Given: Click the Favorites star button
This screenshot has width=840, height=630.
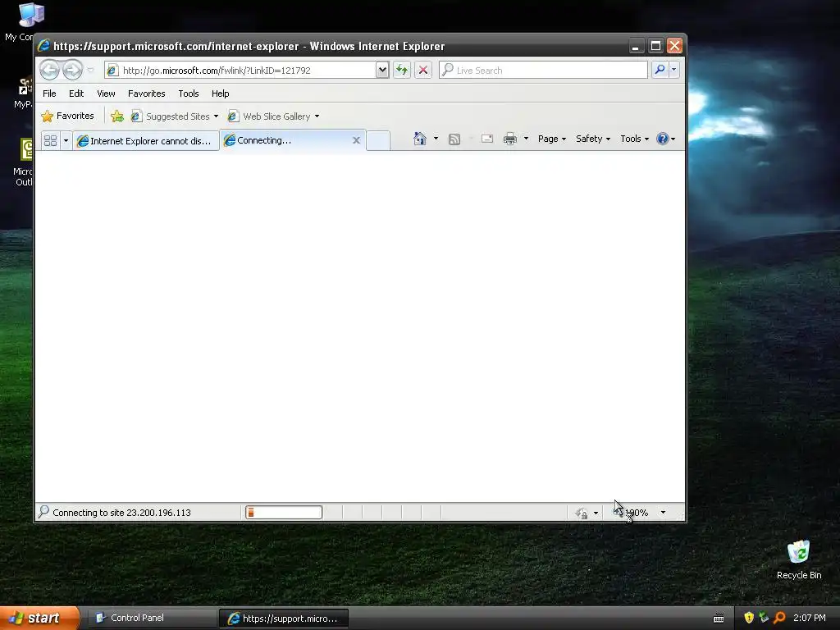Looking at the screenshot, I should pos(68,116).
